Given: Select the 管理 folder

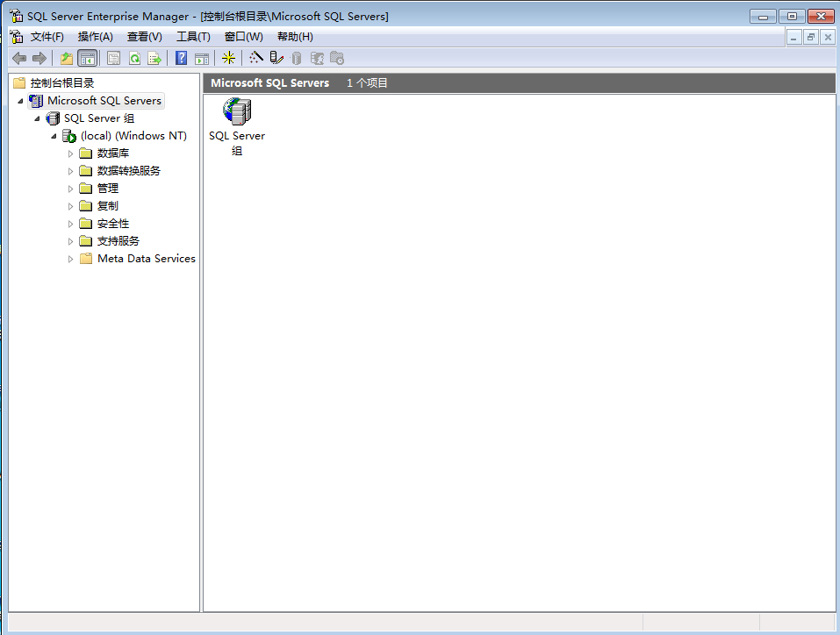Looking at the screenshot, I should pos(108,189).
